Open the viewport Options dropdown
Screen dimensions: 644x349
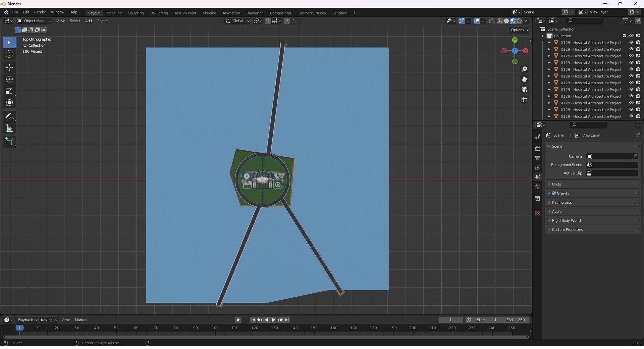pyautogui.click(x=520, y=30)
